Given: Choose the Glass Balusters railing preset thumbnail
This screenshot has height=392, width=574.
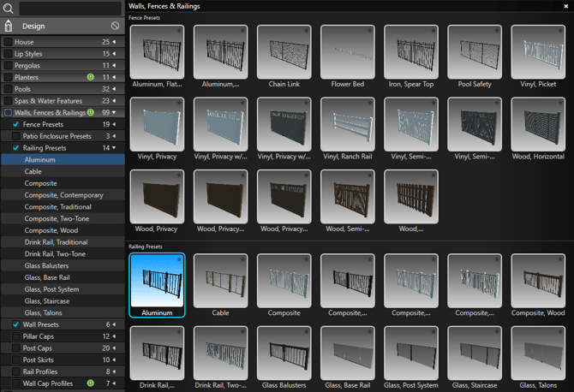Looking at the screenshot, I should pyautogui.click(x=284, y=353).
